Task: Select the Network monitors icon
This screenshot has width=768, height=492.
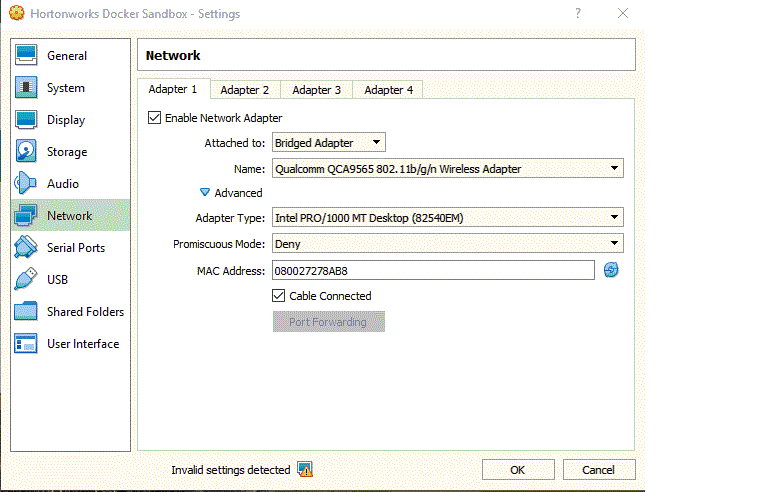Action: [26, 215]
